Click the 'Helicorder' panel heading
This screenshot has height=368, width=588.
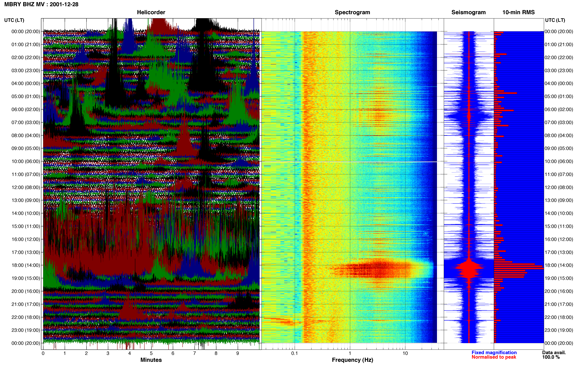[151, 12]
